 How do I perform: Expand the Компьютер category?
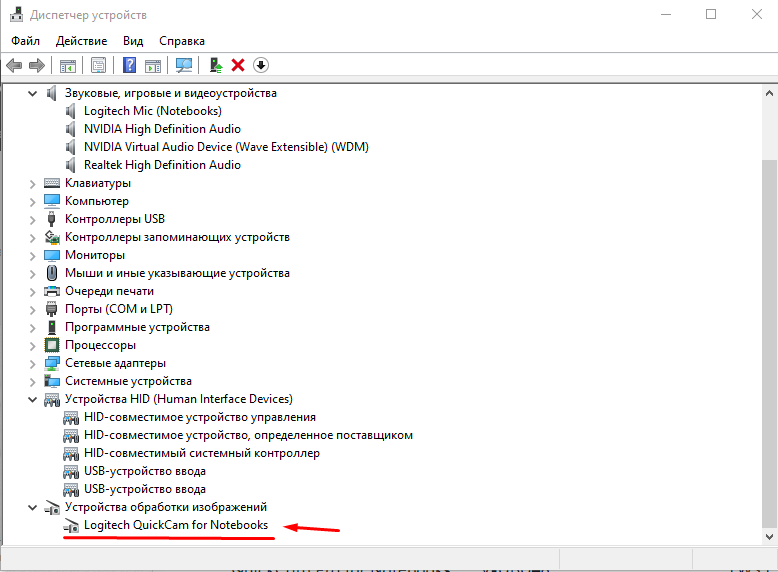(32, 201)
